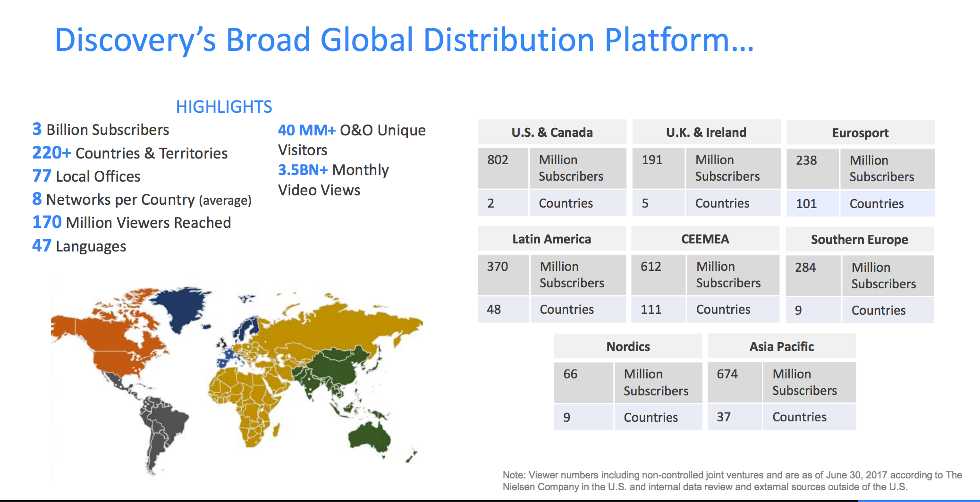Screen dimensions: 980x502
Task: Select '40 MM+ O&O Unique Visitors' text
Action: point(352,140)
